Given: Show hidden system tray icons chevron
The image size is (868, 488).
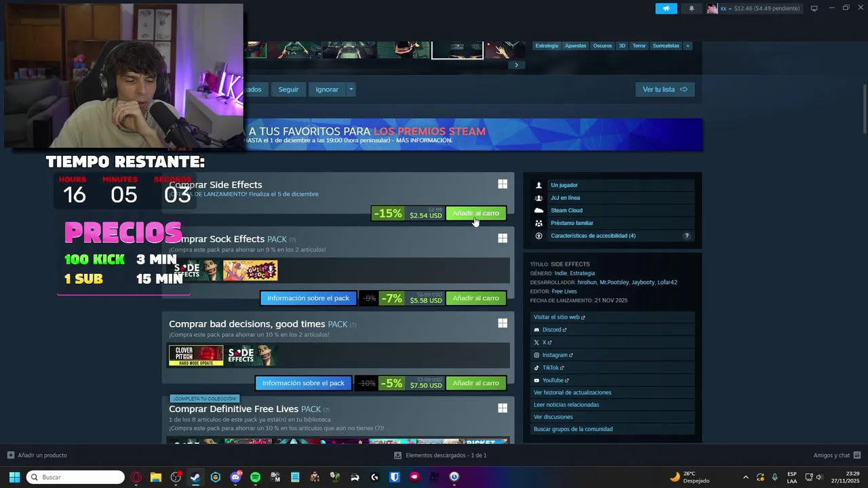Looking at the screenshot, I should [x=746, y=477].
